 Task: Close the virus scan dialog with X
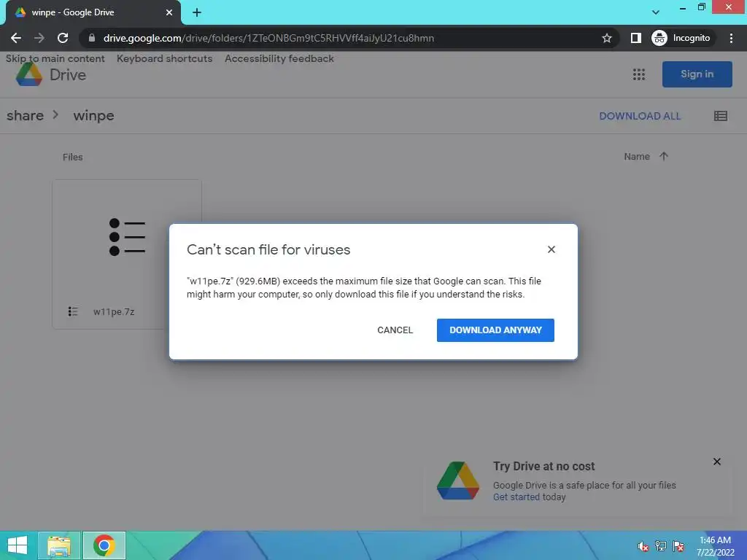551,249
